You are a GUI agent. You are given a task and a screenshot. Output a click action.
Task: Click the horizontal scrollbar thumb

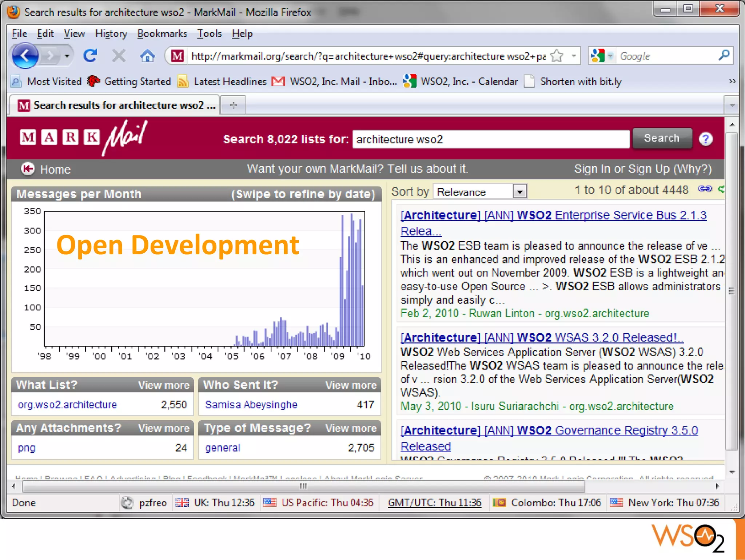click(x=303, y=486)
